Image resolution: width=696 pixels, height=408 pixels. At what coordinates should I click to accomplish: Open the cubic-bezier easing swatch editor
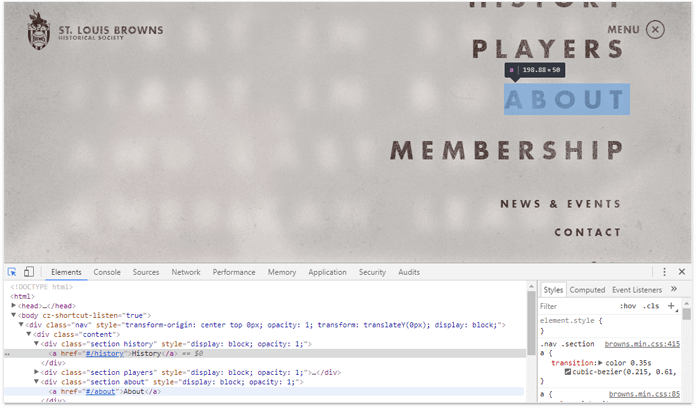[567, 372]
